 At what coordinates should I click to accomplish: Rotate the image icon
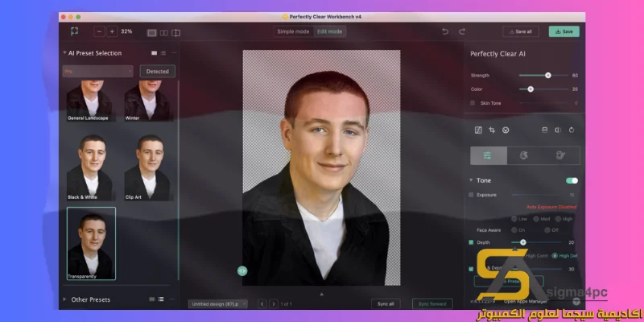(572, 130)
